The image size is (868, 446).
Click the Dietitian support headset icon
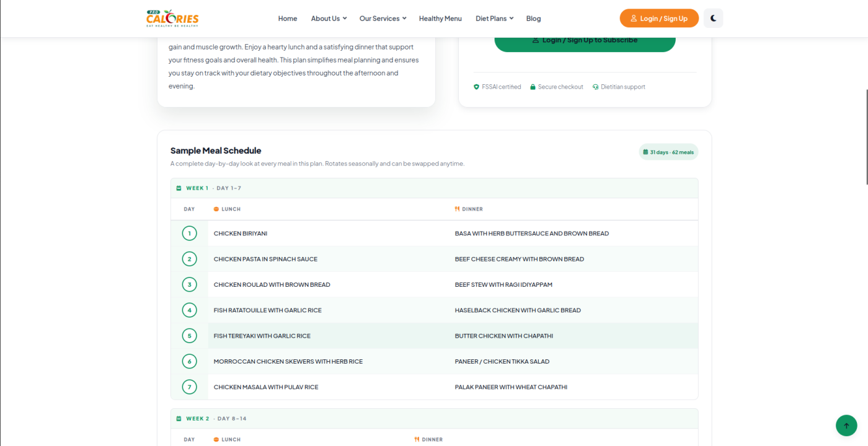(x=595, y=87)
